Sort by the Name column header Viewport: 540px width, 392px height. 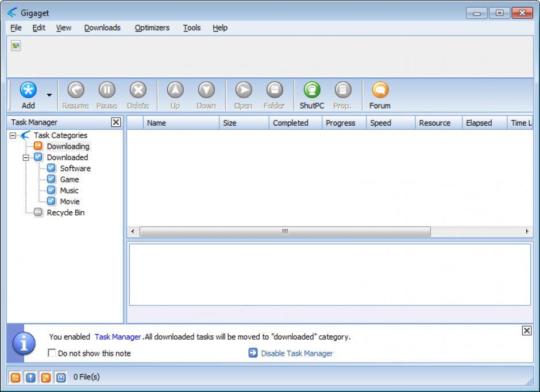[x=181, y=123]
